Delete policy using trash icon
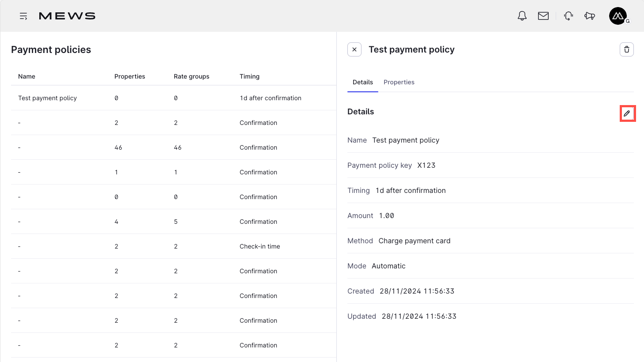Screen dimensions: 644x362 [627, 49]
